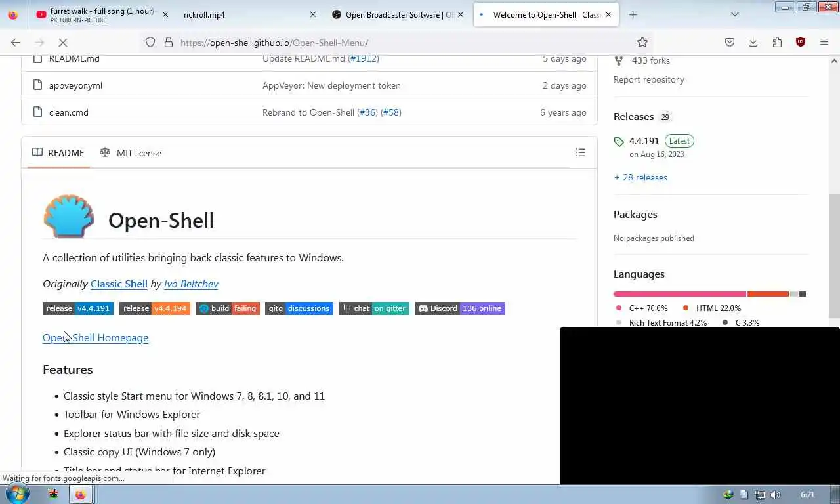
Task: Click the gitq discussions badge
Action: click(x=299, y=308)
